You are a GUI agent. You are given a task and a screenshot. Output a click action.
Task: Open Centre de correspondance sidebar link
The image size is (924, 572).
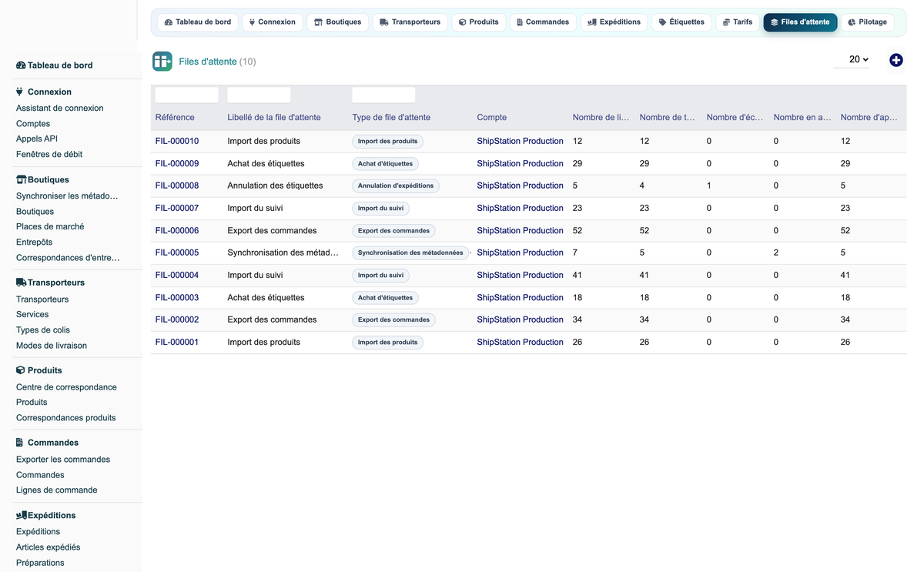66,387
